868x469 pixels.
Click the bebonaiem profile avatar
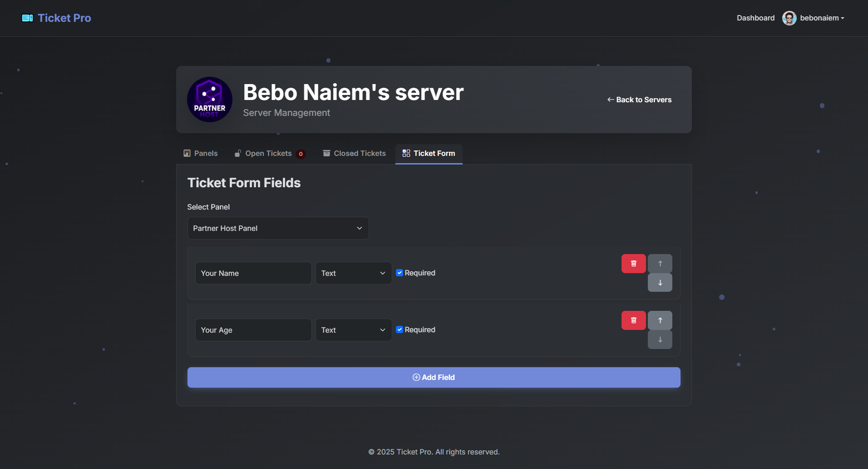click(x=789, y=18)
